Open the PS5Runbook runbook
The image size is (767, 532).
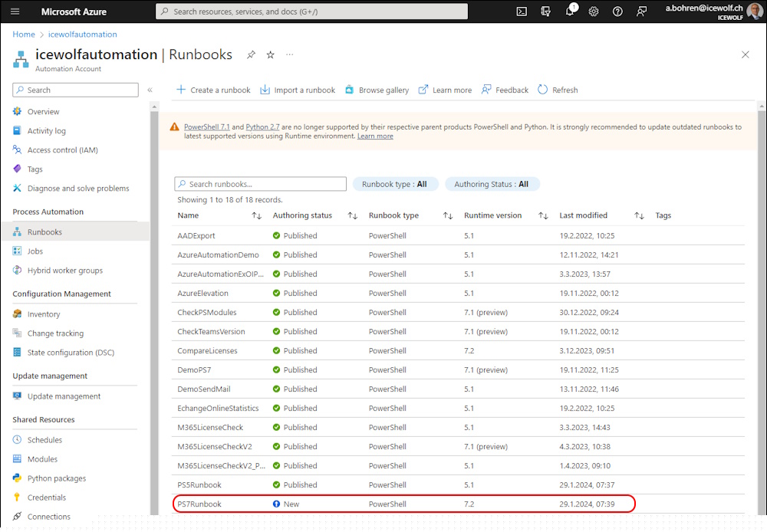[199, 485]
